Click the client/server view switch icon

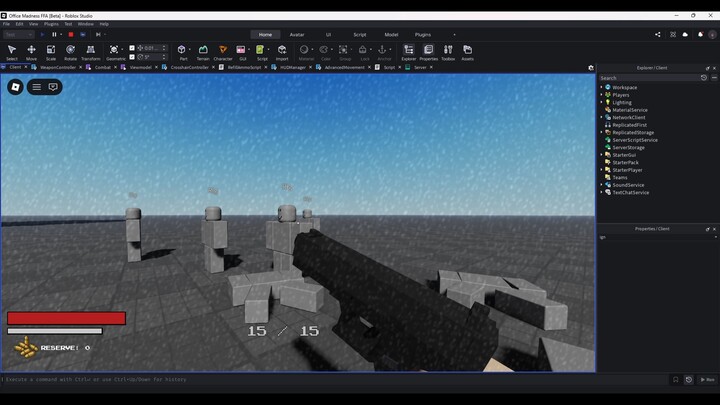click(x=83, y=34)
